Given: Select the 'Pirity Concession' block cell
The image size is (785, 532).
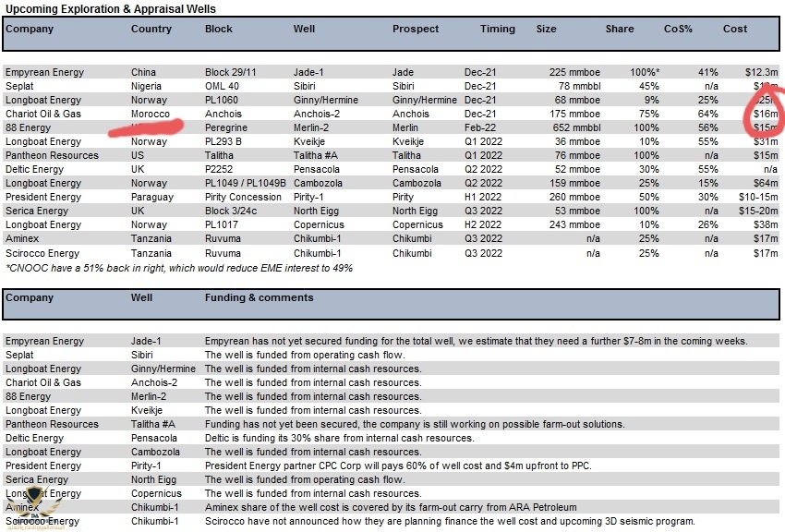Looking at the screenshot, I should (243, 197).
